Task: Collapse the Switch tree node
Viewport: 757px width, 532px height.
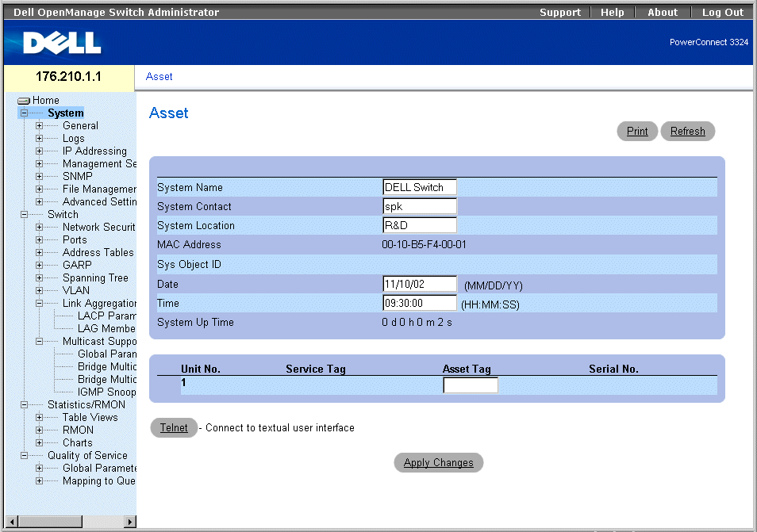Action: tap(24, 215)
